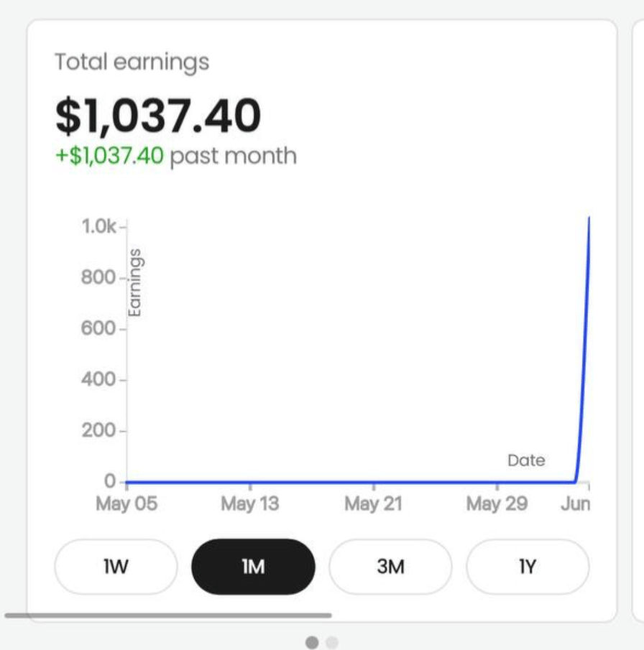Click the May 13 axis tick
Screen dimensions: 644x650
pyautogui.click(x=249, y=503)
